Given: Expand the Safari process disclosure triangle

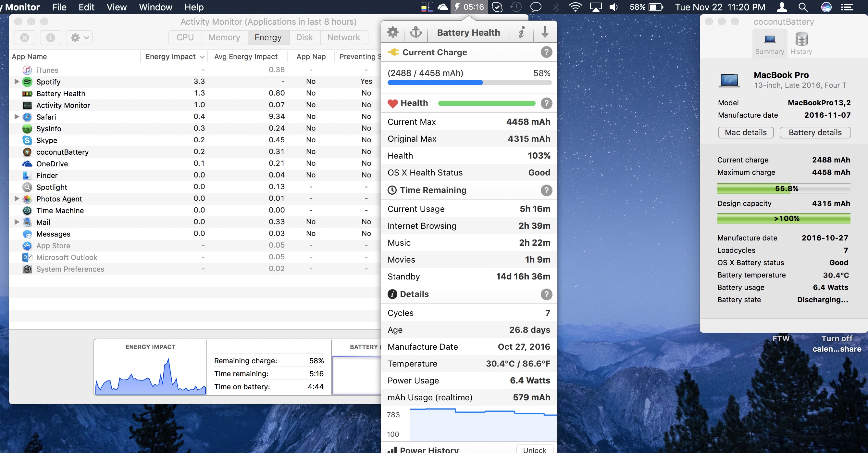Looking at the screenshot, I should 16,117.
